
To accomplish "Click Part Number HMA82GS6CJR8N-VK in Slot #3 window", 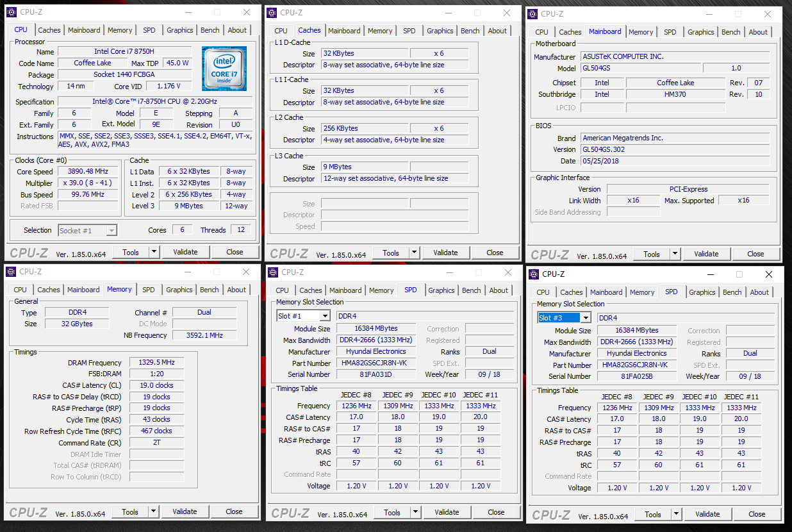I will tap(636, 365).
